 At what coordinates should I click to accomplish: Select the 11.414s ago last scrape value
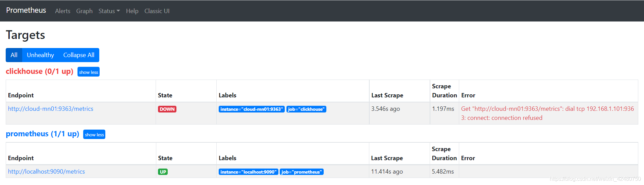(x=387, y=172)
